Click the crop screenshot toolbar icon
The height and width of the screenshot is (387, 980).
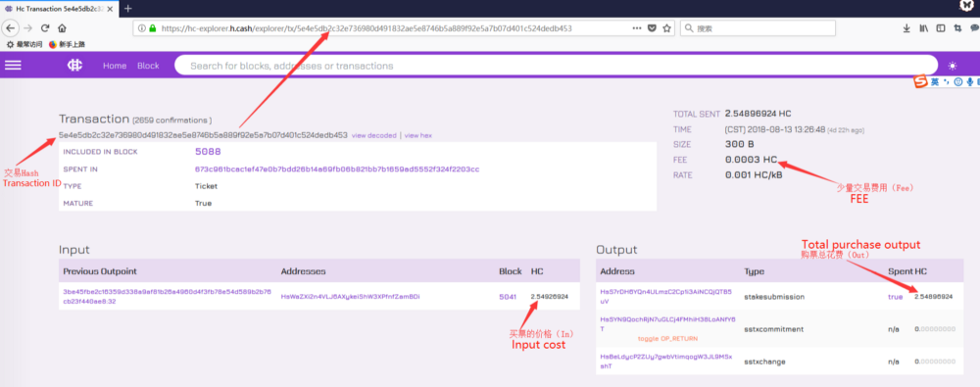[x=957, y=28]
